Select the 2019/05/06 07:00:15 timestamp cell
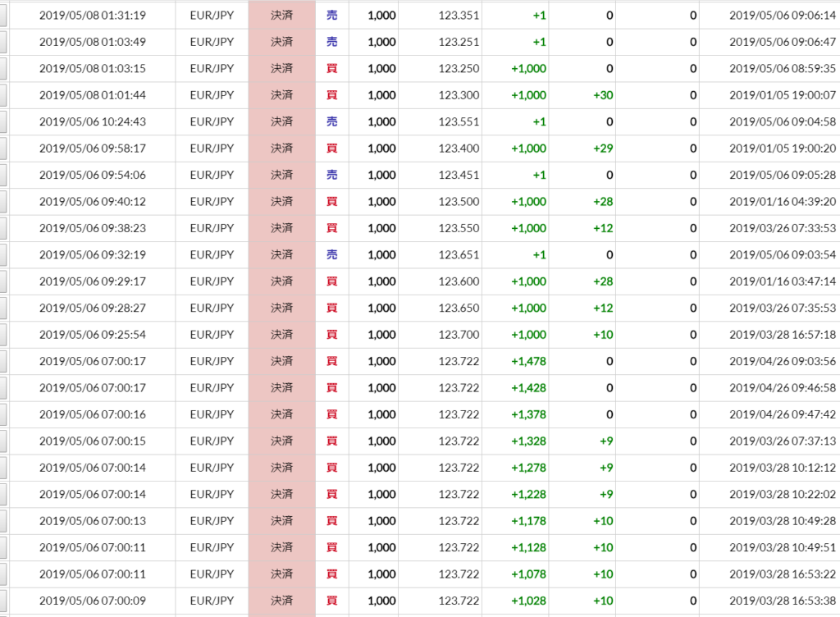The width and height of the screenshot is (840, 617). tap(92, 441)
